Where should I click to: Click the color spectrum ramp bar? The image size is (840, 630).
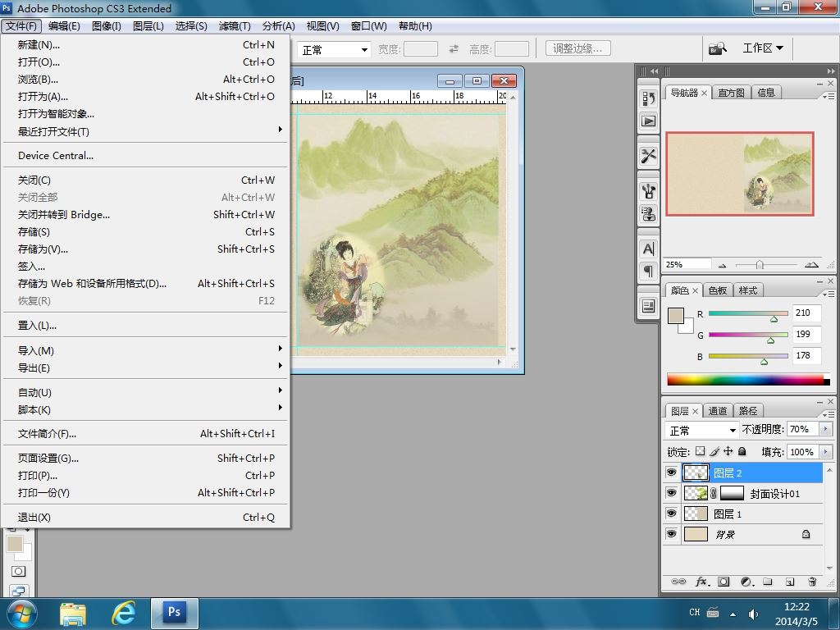[748, 379]
